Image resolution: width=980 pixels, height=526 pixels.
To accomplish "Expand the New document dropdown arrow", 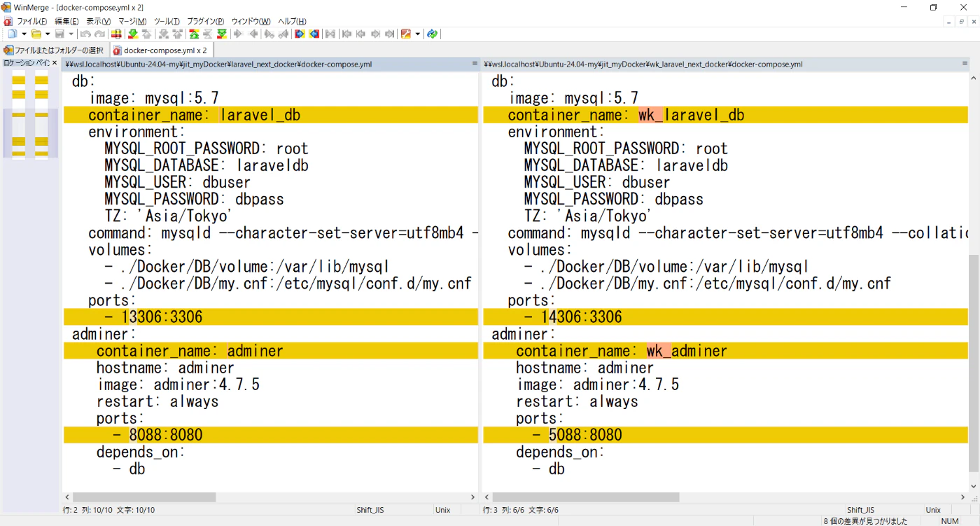I will click(24, 34).
